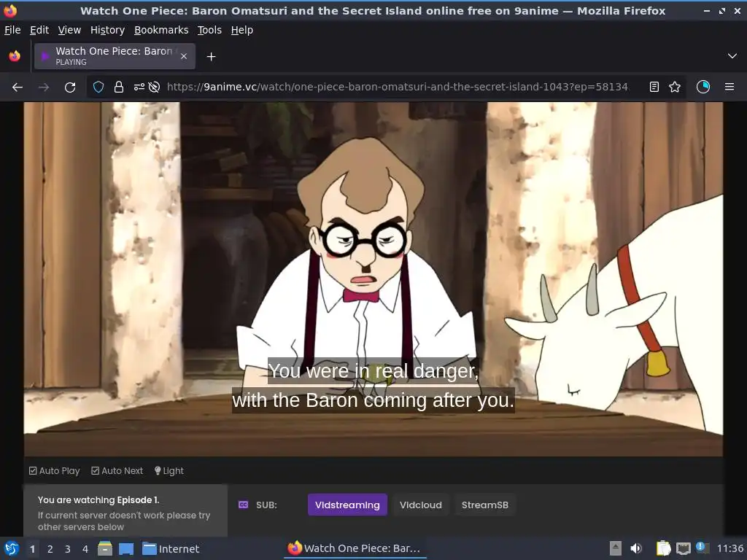747x560 pixels.
Task: Activate Watch One Piece taskbar window button
Action: pyautogui.click(x=355, y=548)
